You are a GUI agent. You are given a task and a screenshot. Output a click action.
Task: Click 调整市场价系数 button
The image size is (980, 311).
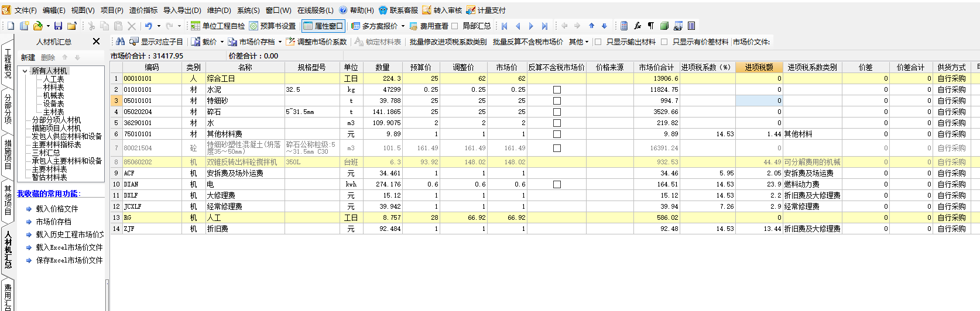pos(316,42)
